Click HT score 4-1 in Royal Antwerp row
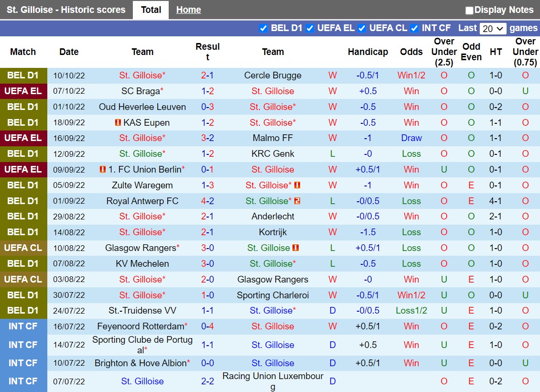 click(496, 201)
